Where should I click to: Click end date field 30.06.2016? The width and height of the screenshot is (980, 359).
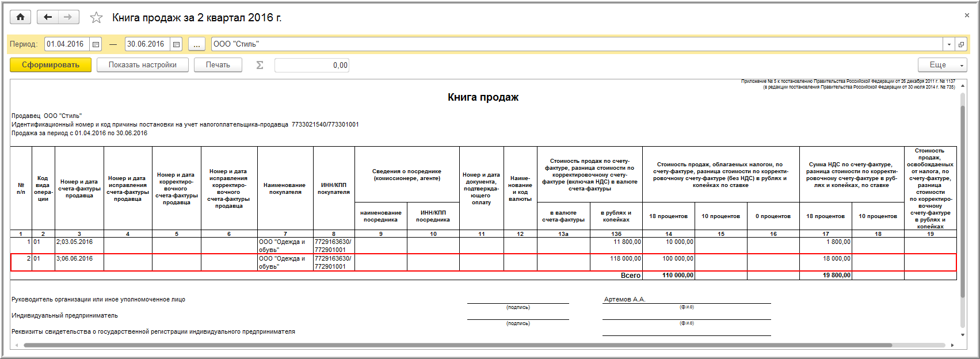(148, 44)
